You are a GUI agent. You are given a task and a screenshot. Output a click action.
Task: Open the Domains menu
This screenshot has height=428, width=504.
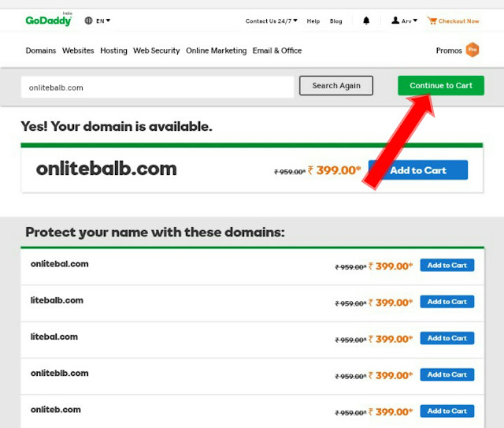(41, 50)
